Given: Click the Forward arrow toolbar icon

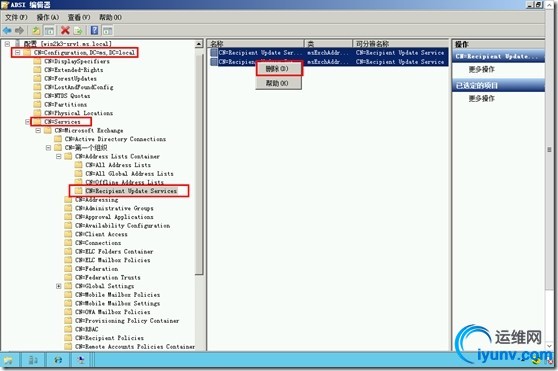Looking at the screenshot, I should point(20,31).
